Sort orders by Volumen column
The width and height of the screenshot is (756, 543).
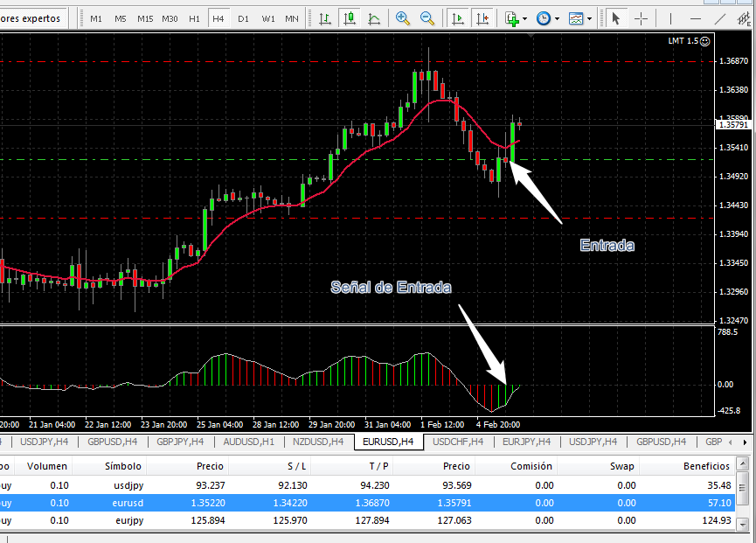pyautogui.click(x=47, y=466)
